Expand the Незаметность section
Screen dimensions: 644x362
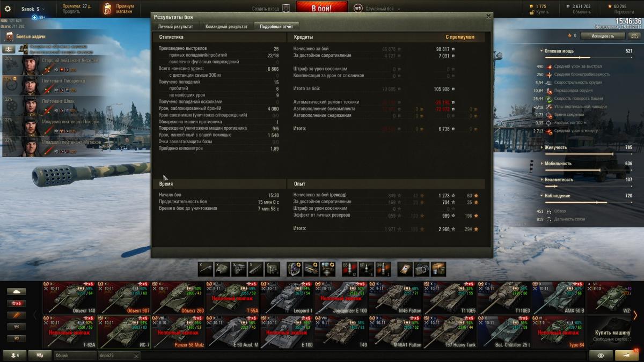pos(541,180)
